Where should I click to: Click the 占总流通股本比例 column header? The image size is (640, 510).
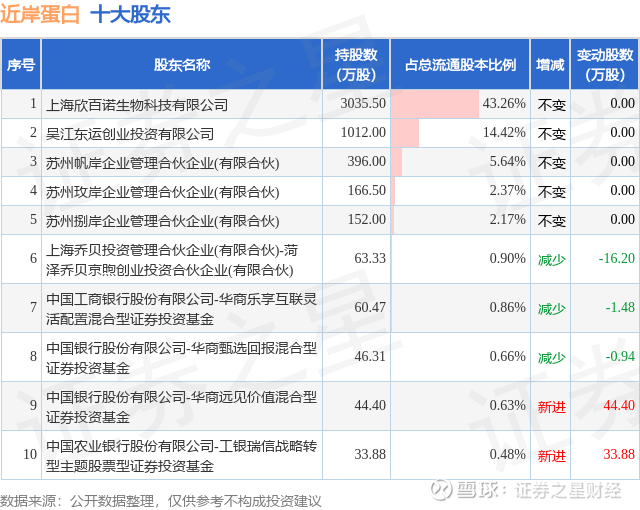460,64
